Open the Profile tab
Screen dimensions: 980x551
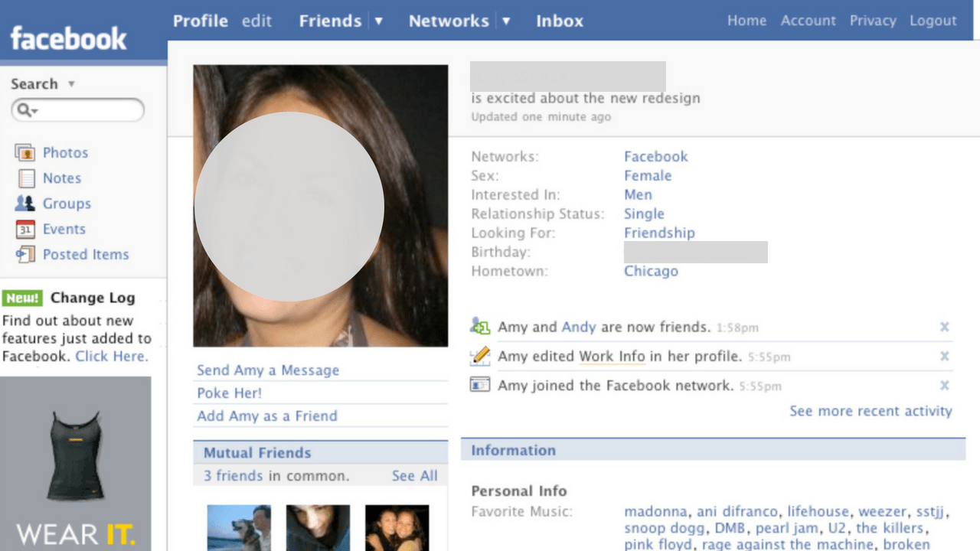pos(201,21)
